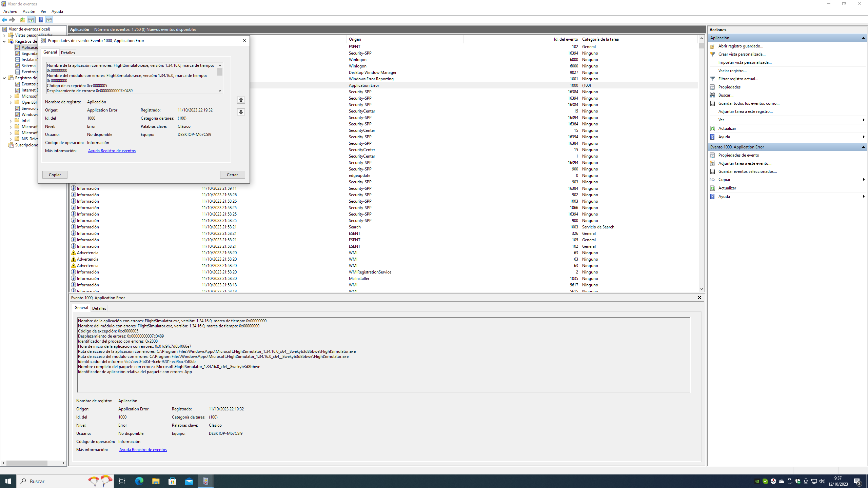This screenshot has height=488, width=868.
Task: Select General tab in properties dialog
Action: [x=50, y=52]
